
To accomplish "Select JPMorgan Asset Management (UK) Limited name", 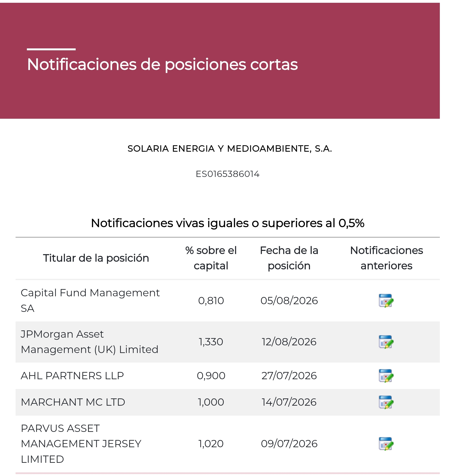I will click(90, 342).
